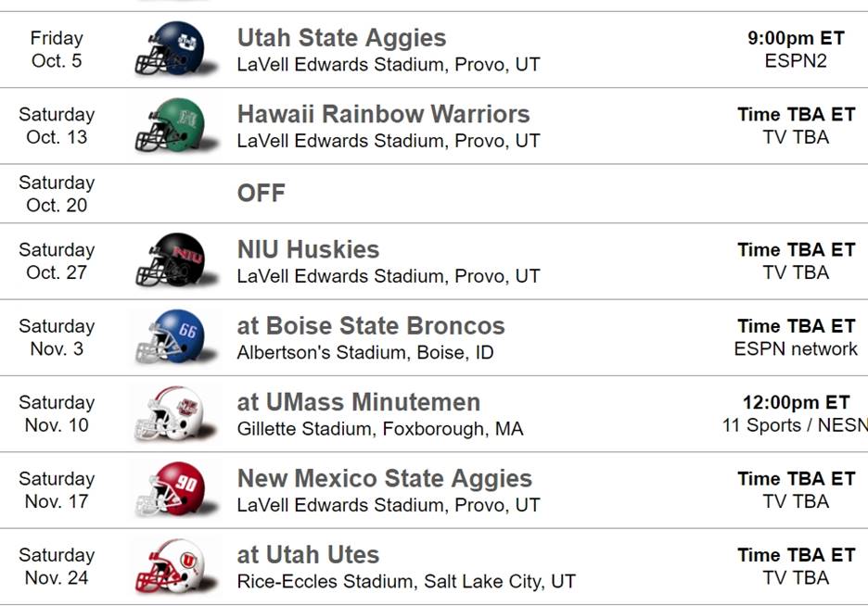Viewport: 868px width, 606px height.
Task: Click the Utah State Aggies helmet icon
Action: coord(172,50)
